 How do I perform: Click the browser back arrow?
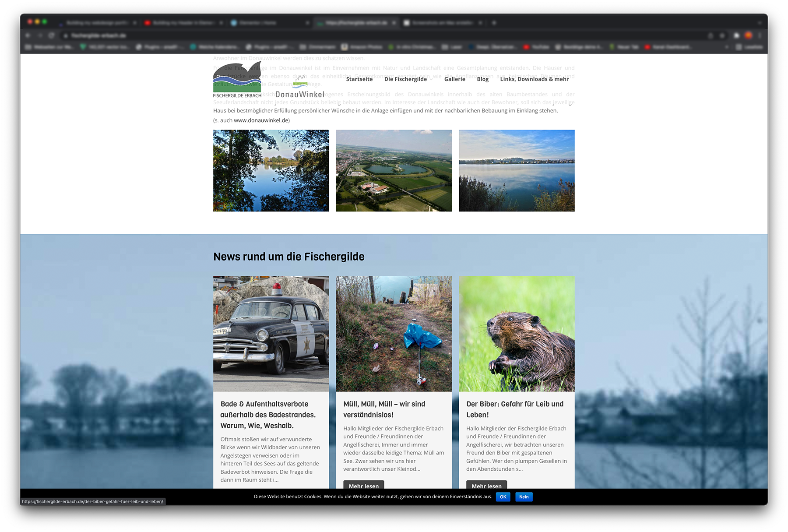[28, 35]
